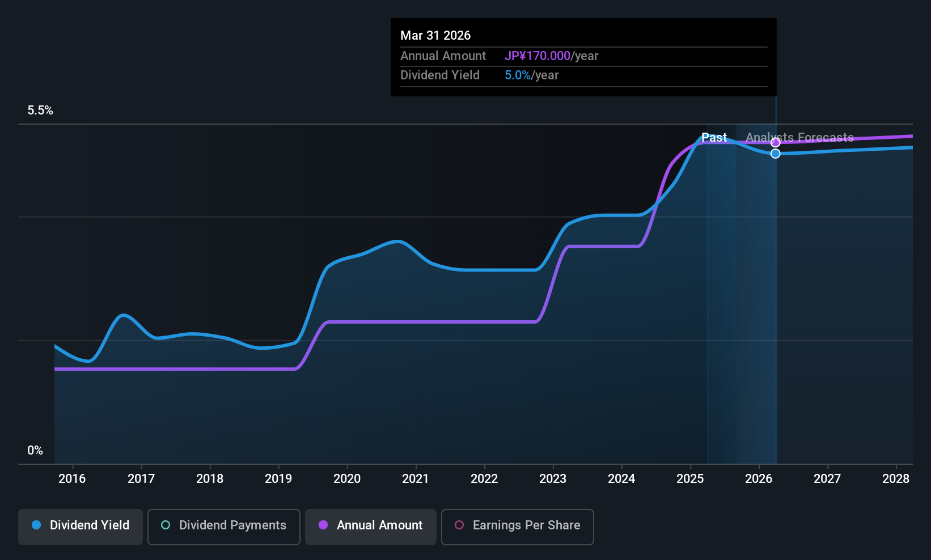Select the purple Annual Amount data point

[775, 143]
